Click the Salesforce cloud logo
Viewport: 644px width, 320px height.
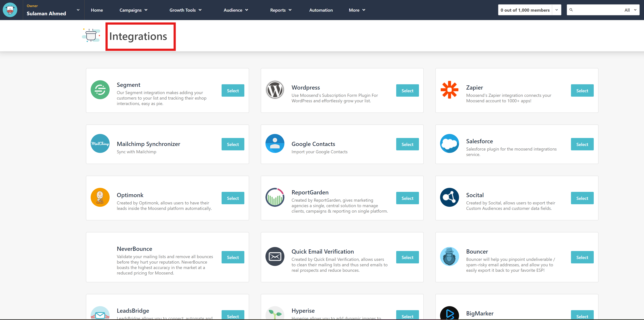pyautogui.click(x=449, y=143)
